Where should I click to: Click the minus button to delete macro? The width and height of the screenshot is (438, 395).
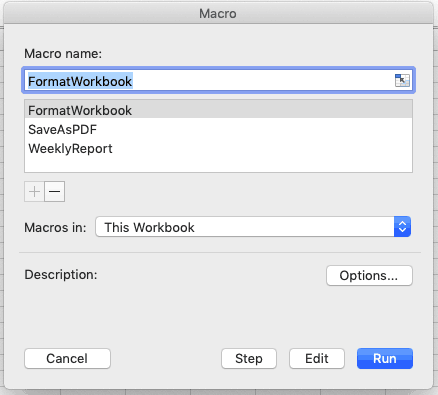click(x=55, y=192)
